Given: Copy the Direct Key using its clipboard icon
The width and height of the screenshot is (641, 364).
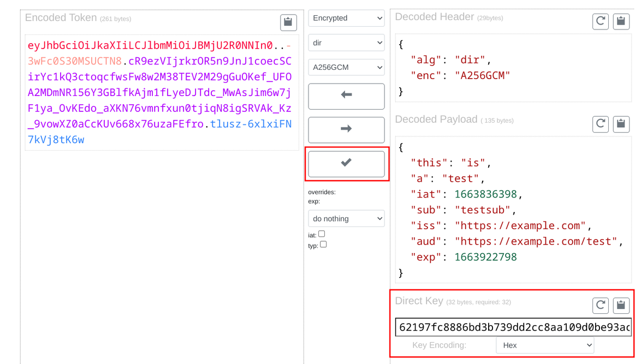Looking at the screenshot, I should 621,306.
